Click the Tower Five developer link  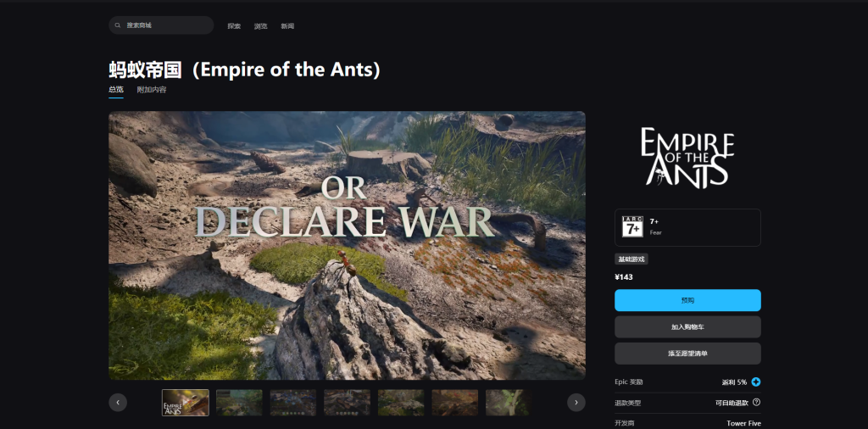coord(743,423)
